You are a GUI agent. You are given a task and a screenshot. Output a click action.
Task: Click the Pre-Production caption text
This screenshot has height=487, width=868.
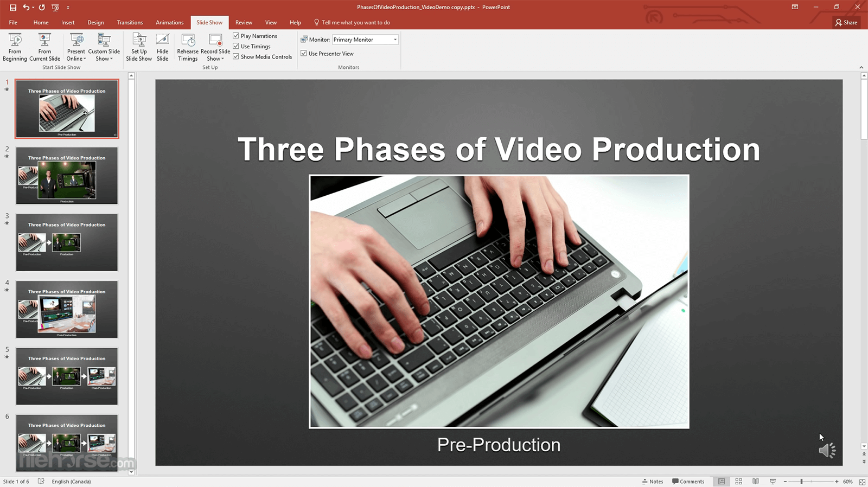pos(499,445)
